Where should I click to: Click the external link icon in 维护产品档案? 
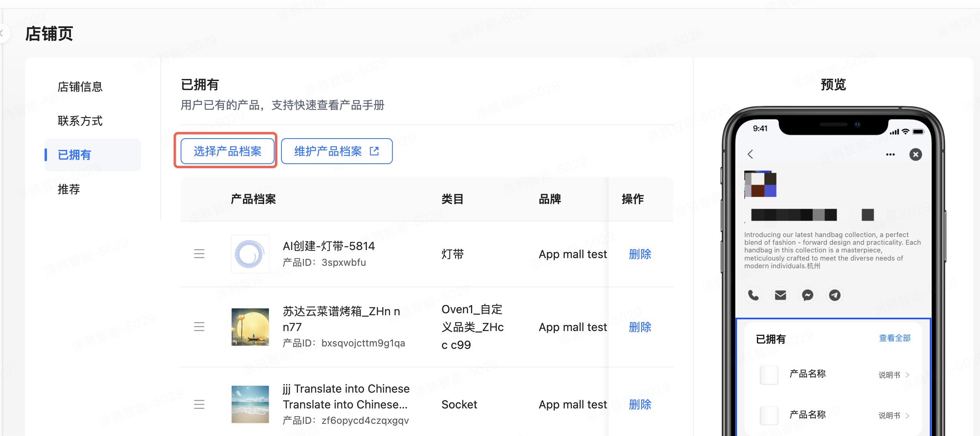374,151
